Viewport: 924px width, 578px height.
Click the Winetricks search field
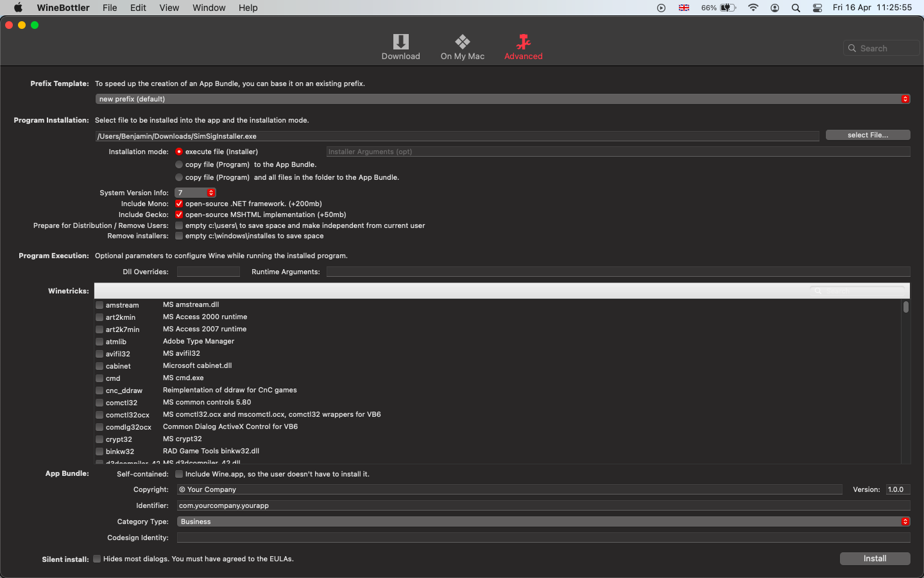coord(858,291)
